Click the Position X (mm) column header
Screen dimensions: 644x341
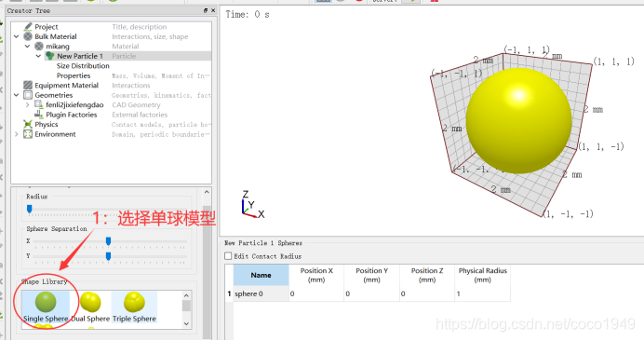(x=316, y=275)
